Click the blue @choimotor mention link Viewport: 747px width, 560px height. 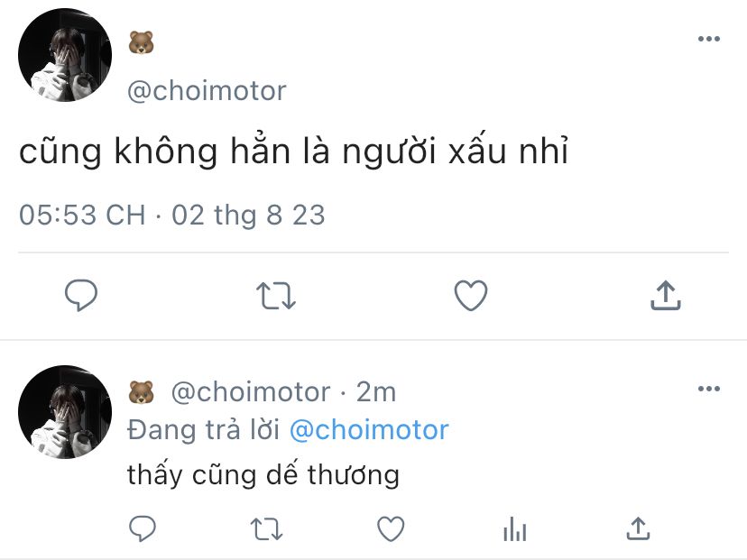click(369, 430)
